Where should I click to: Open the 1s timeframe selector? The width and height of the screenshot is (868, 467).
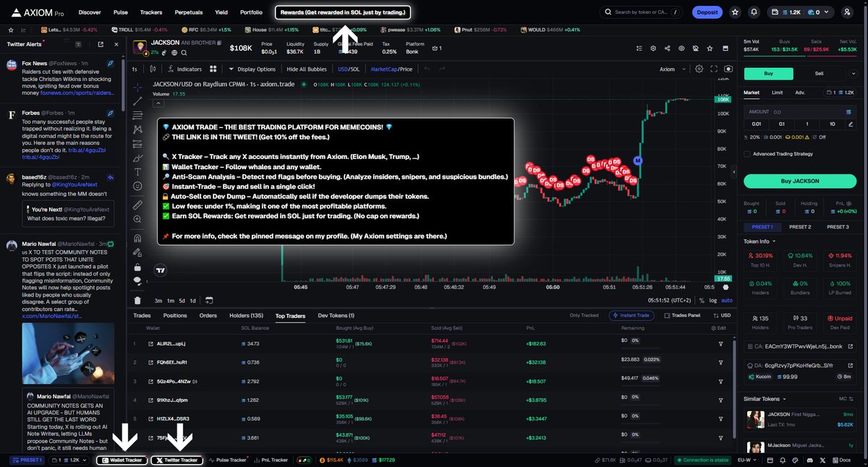135,69
